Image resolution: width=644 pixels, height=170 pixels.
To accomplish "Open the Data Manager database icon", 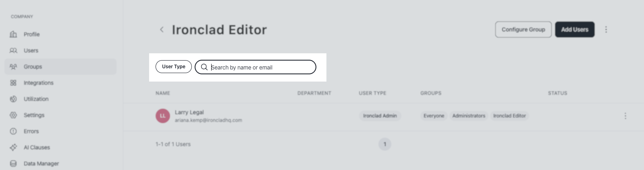I will pyautogui.click(x=13, y=164).
